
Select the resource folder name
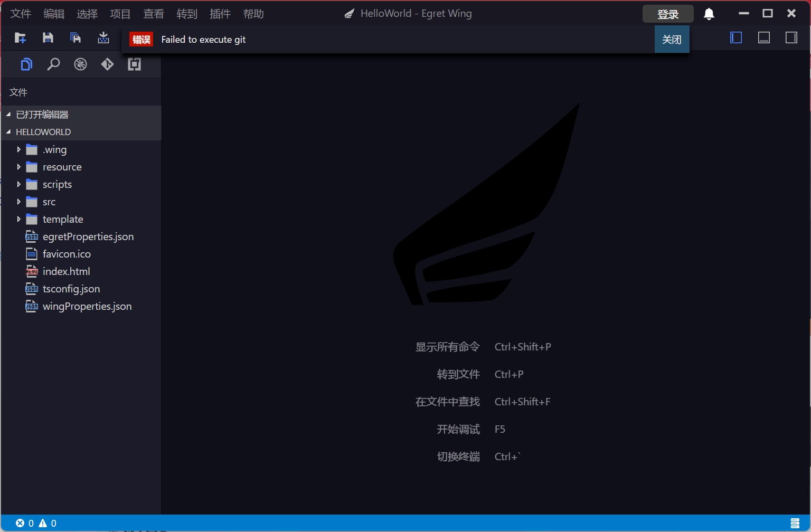(x=62, y=167)
